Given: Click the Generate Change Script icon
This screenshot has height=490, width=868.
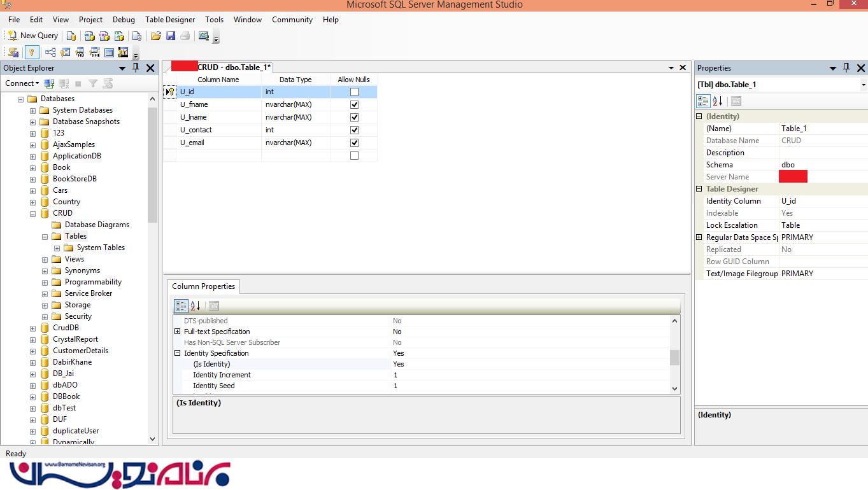Looking at the screenshot, I should coord(13,53).
